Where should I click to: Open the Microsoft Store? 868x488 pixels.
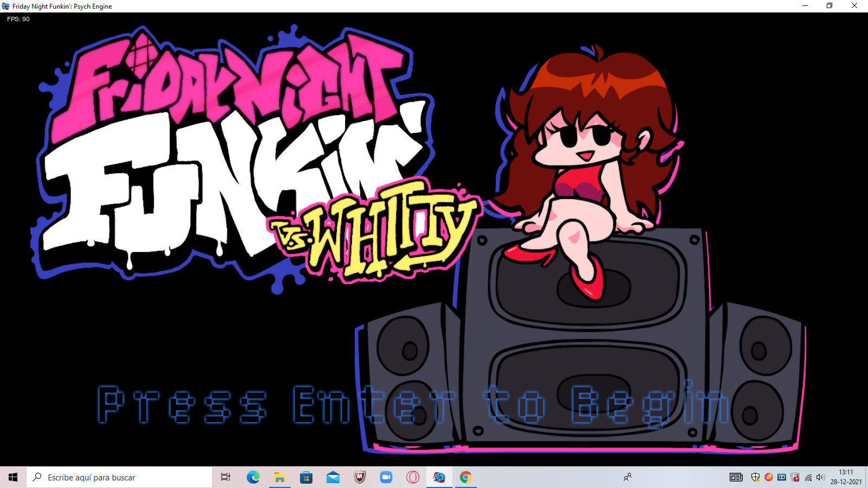coord(306,478)
